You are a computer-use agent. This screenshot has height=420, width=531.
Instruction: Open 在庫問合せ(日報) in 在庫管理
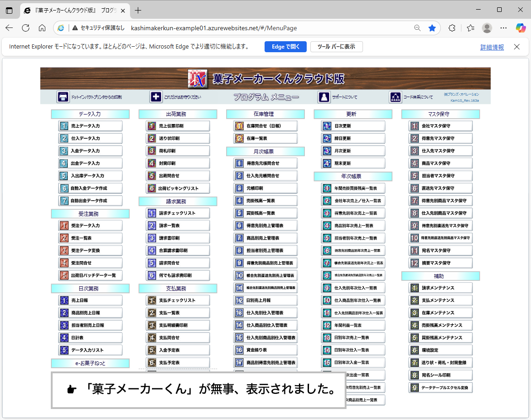[x=265, y=126]
